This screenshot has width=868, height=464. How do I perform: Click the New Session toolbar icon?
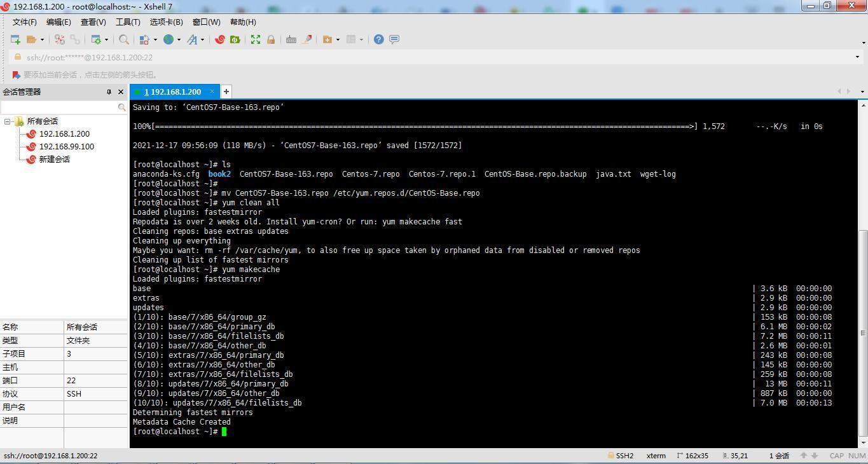click(15, 39)
